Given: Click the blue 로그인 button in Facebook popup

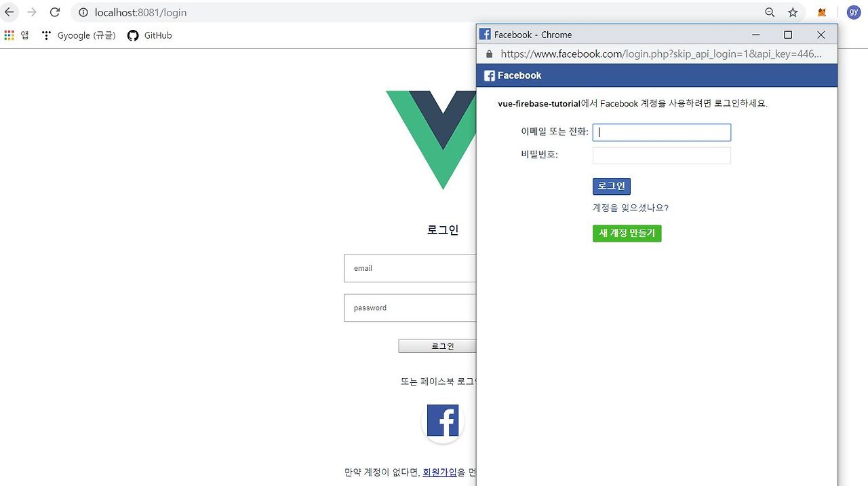Looking at the screenshot, I should pyautogui.click(x=612, y=186).
